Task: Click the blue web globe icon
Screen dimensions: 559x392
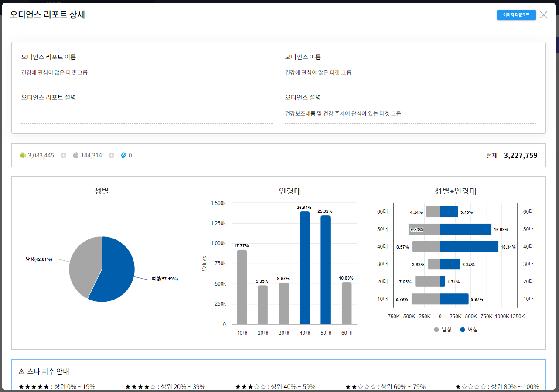Action: point(123,155)
